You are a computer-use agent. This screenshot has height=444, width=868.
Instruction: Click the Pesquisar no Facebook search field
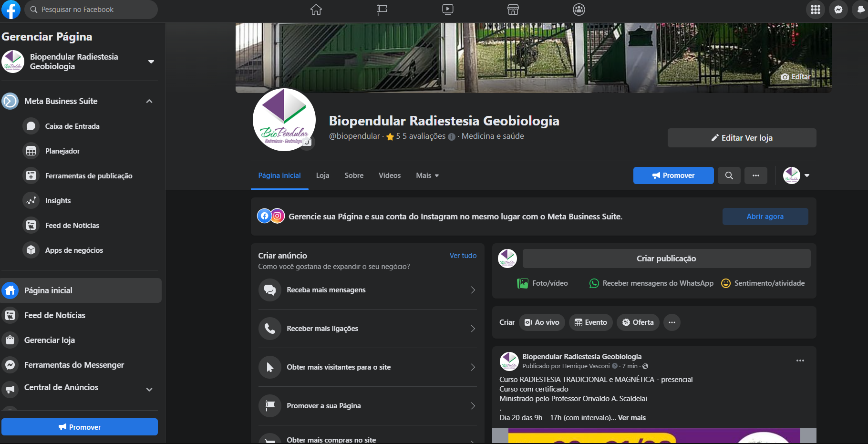coord(91,10)
